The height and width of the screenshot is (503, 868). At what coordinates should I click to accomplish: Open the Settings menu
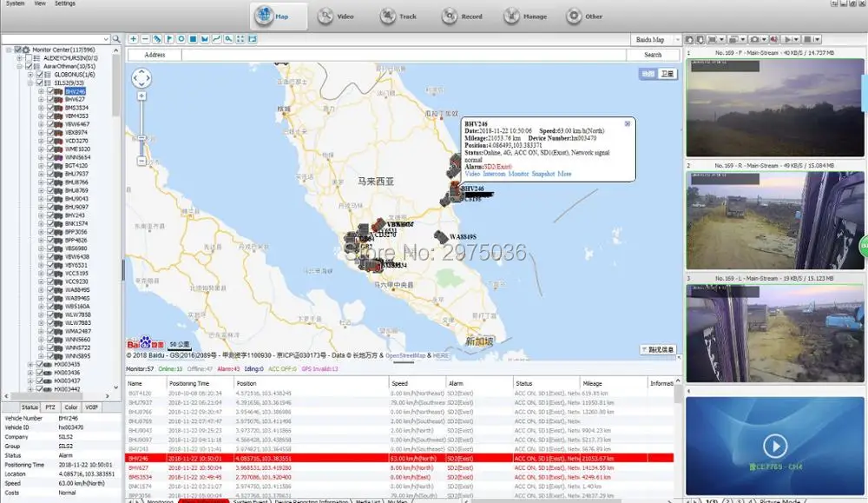(65, 3)
